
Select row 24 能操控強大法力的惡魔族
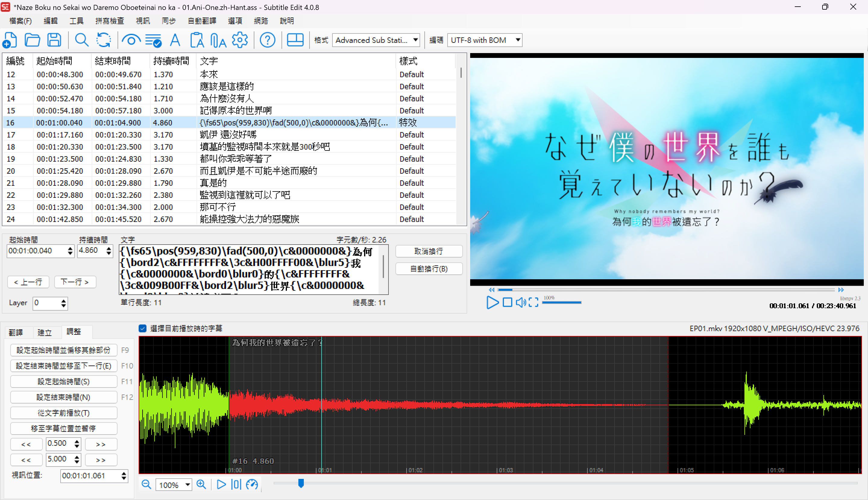coord(229,219)
